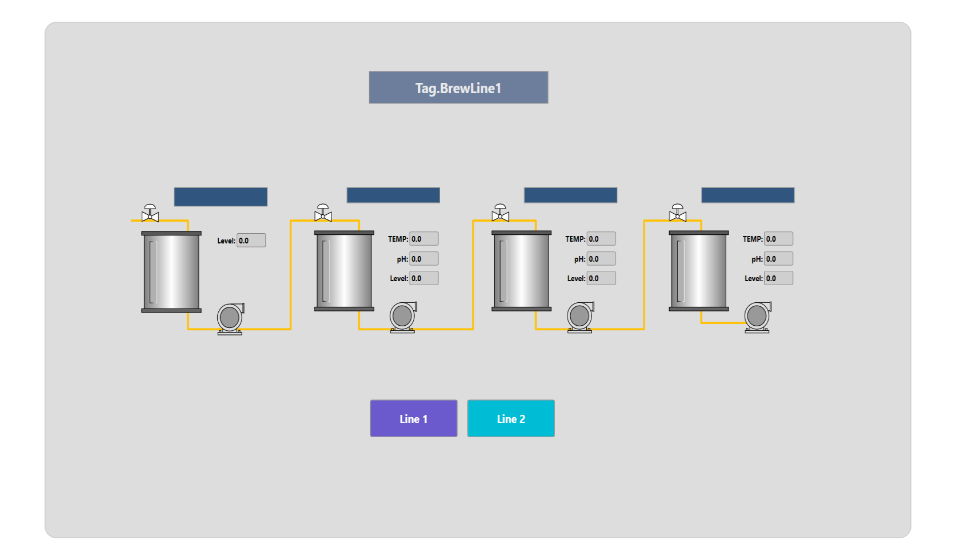Image resolution: width=956 pixels, height=560 pixels.
Task: Click the inlet valve above the second tank
Action: [x=323, y=213]
